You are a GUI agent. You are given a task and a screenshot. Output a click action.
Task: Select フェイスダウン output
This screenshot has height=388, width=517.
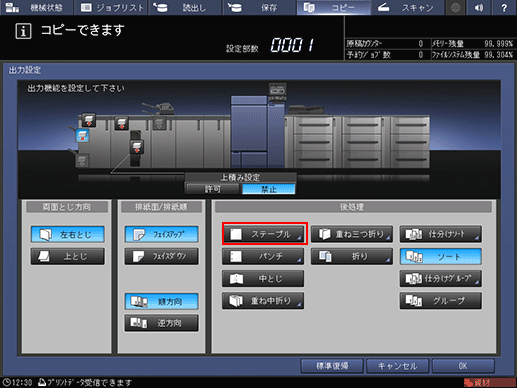click(162, 256)
